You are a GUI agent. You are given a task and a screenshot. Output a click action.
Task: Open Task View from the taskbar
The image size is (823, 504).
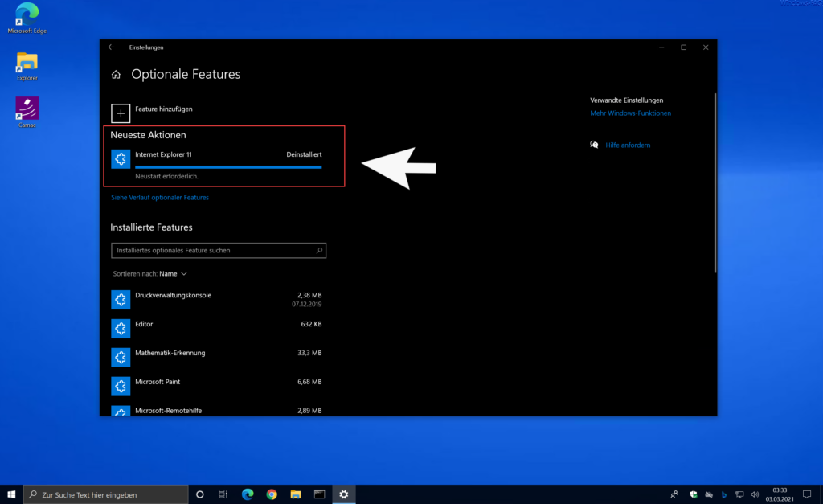[x=223, y=494]
